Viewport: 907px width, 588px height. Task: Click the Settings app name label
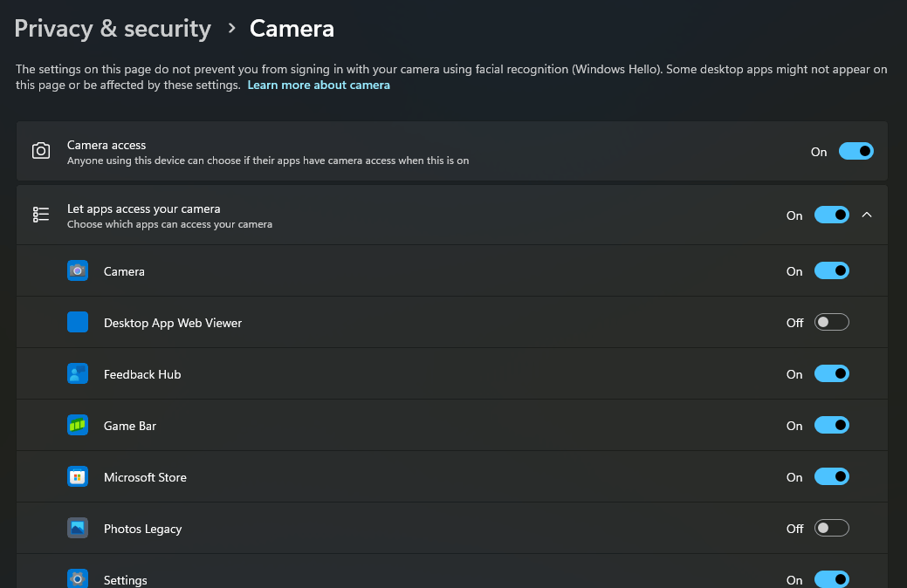coord(126,580)
